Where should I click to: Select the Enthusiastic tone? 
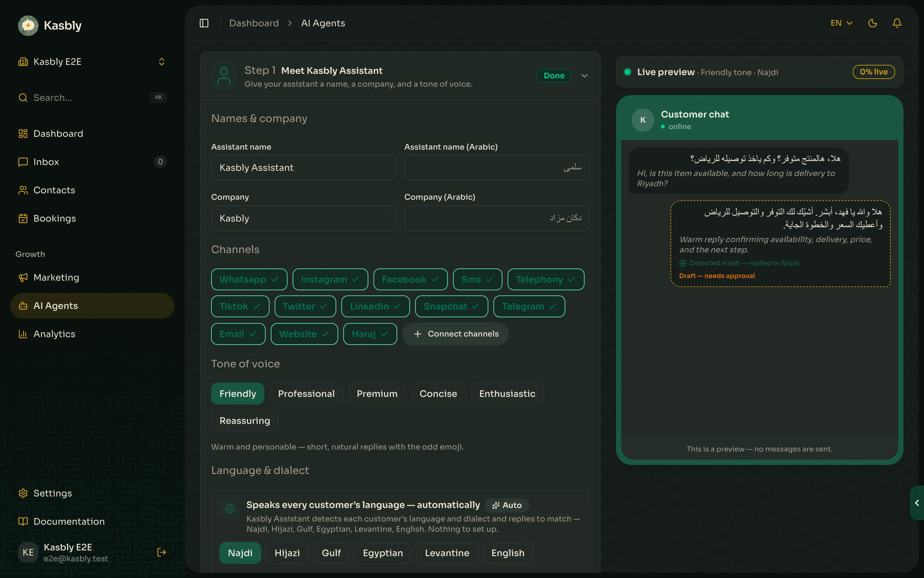coord(507,394)
